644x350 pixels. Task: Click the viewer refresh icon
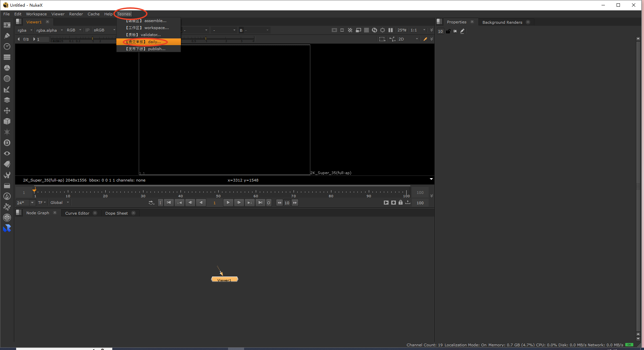(374, 30)
